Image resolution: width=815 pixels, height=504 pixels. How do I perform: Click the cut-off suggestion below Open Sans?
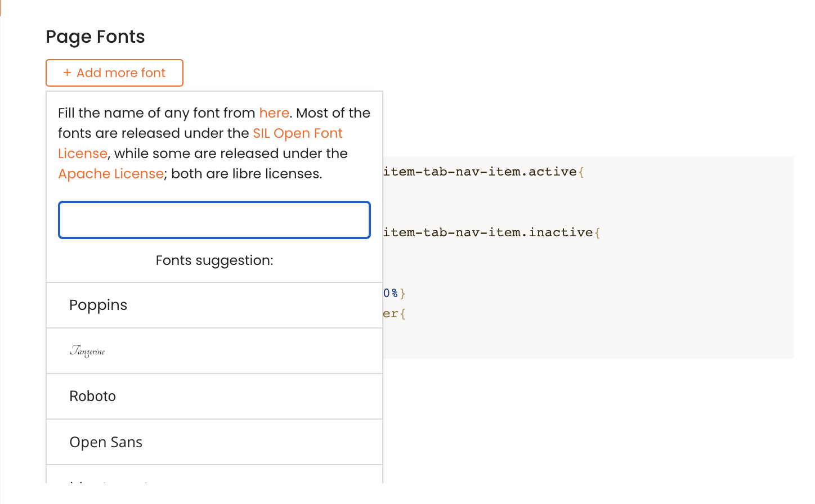pyautogui.click(x=113, y=478)
